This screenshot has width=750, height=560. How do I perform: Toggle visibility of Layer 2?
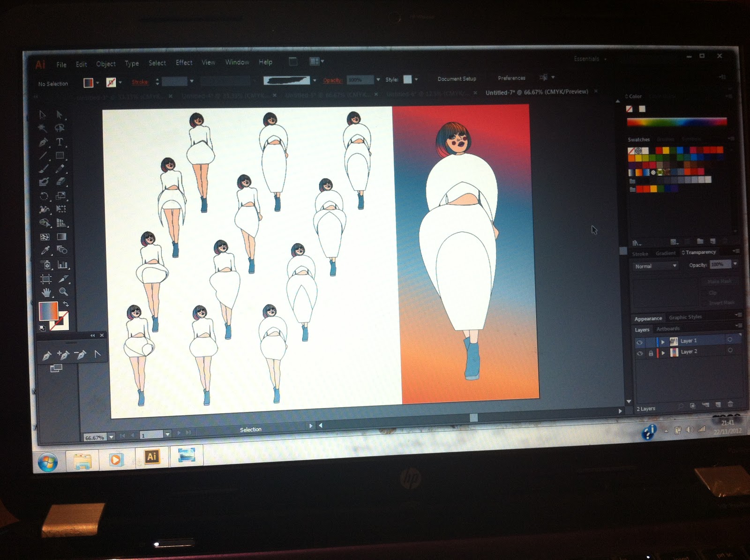pyautogui.click(x=639, y=353)
